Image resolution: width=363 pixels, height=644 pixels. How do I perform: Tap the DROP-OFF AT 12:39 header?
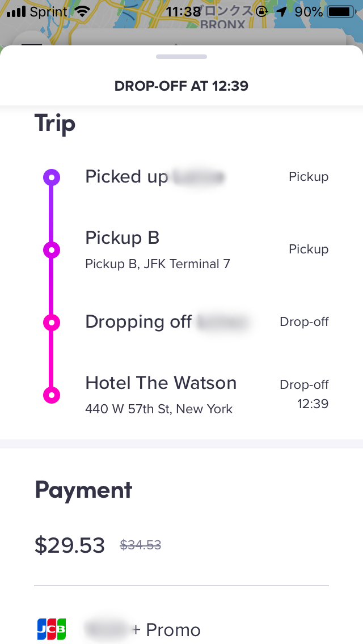[181, 86]
